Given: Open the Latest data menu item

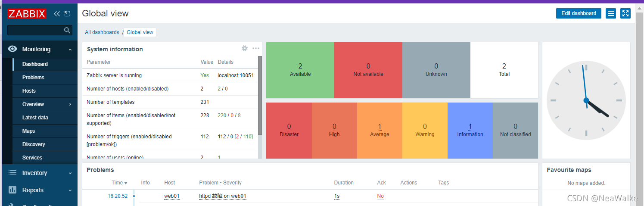Looking at the screenshot, I should tap(45, 118).
